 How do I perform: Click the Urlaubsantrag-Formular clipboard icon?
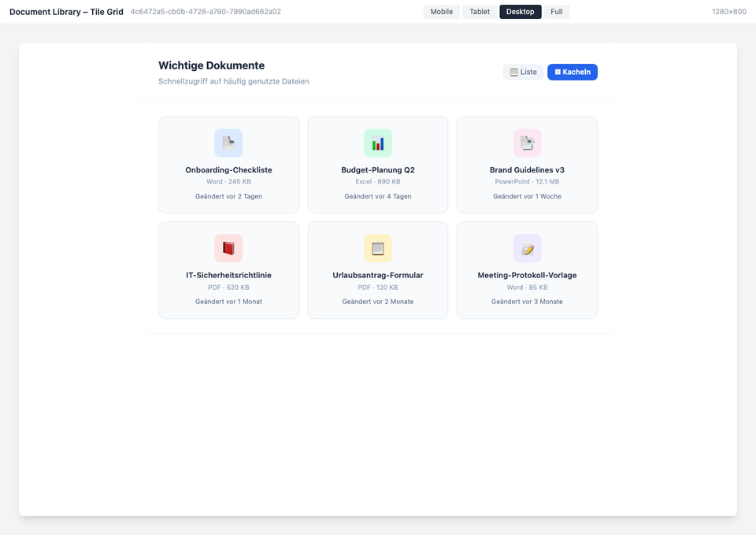tap(378, 248)
